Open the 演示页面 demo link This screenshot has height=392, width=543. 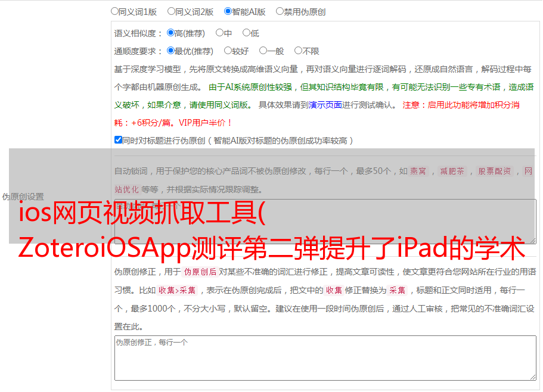click(325, 105)
